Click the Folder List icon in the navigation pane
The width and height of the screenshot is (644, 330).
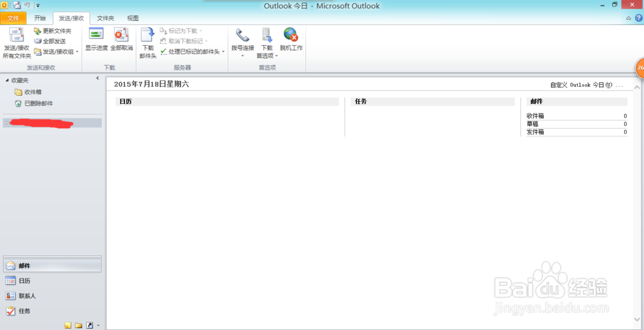click(79, 325)
